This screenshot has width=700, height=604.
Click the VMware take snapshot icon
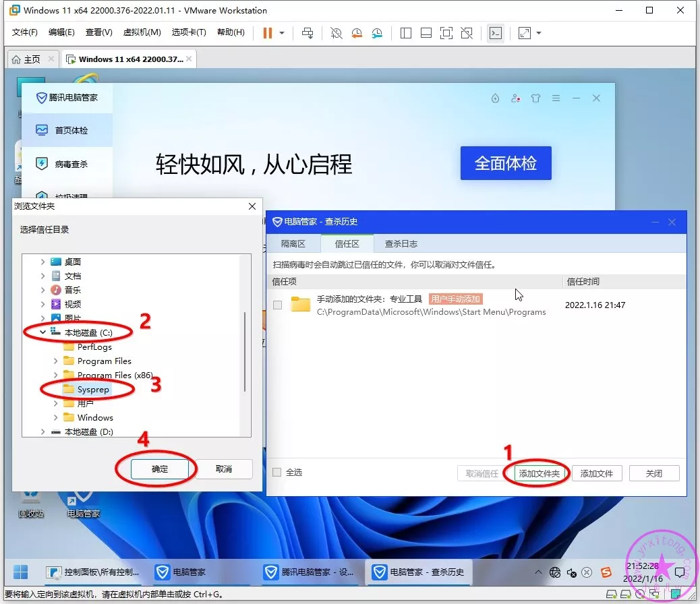click(x=337, y=33)
